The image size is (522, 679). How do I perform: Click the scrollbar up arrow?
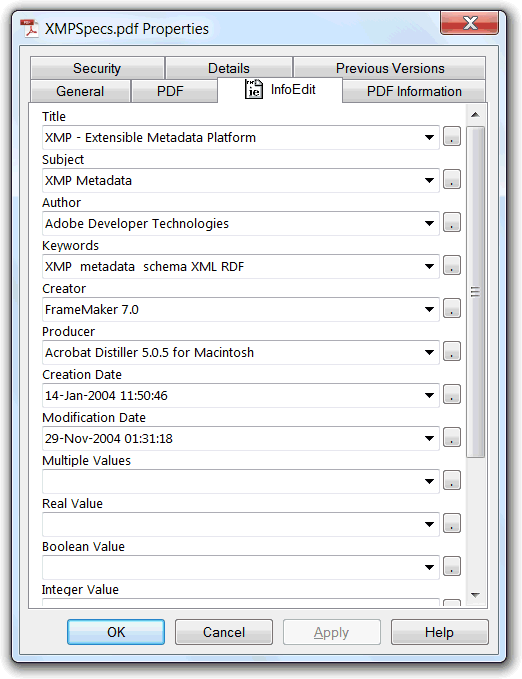coord(475,115)
